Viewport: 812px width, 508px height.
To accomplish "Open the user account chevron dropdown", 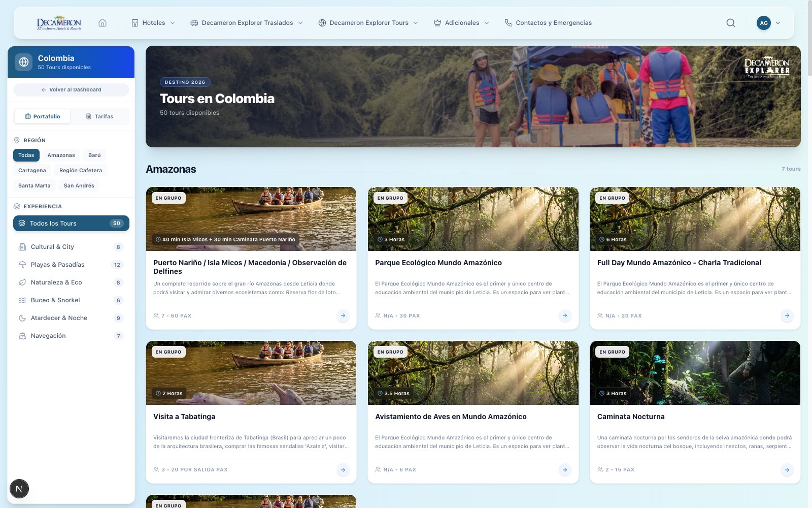I will [x=778, y=23].
